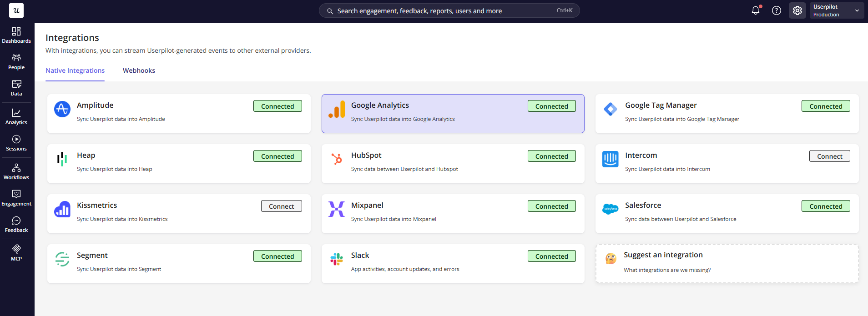Click 'Sync data between Userpilot and Hubspot'
868x316 pixels.
pyautogui.click(x=404, y=169)
